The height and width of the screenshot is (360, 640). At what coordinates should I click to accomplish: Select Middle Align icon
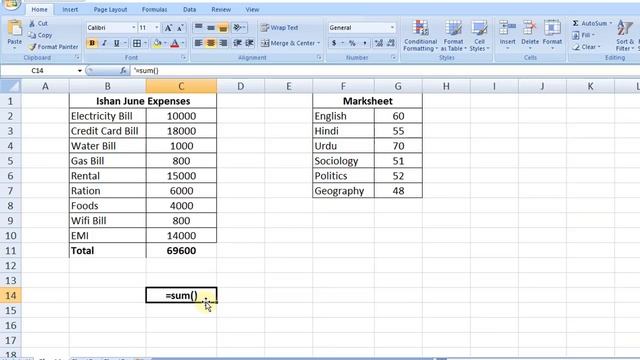tap(211, 28)
